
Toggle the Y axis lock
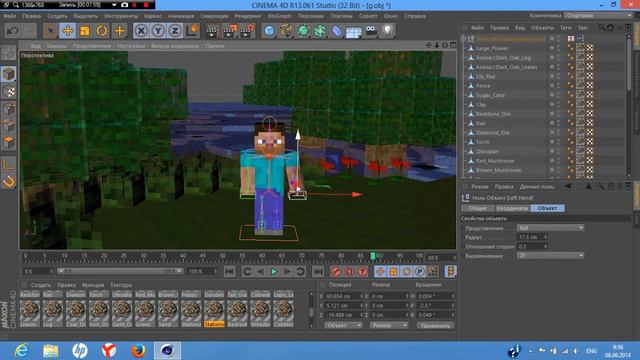tap(158, 31)
